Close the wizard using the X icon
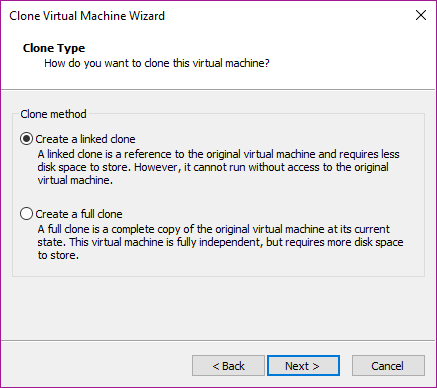This screenshot has height=388, width=437. [421, 15]
